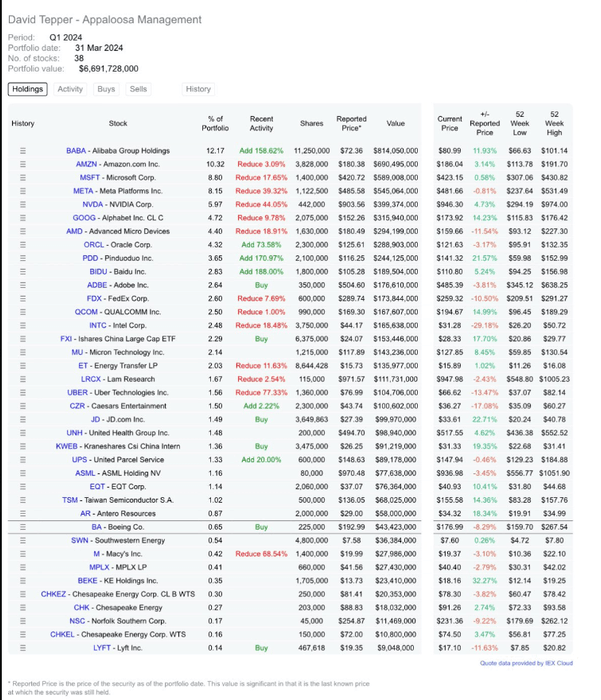Open history icon for NVDA row
This screenshot has height=700, width=601.
click(x=23, y=204)
